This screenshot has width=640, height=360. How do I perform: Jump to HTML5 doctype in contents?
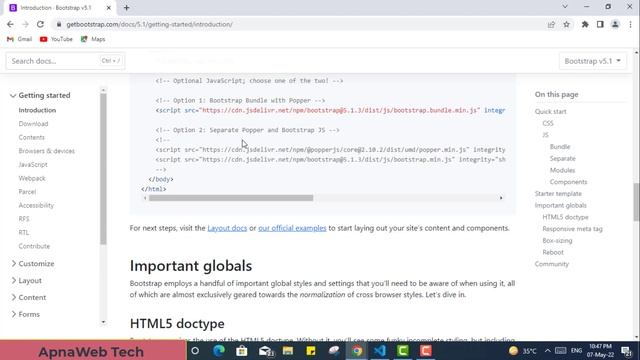565,217
